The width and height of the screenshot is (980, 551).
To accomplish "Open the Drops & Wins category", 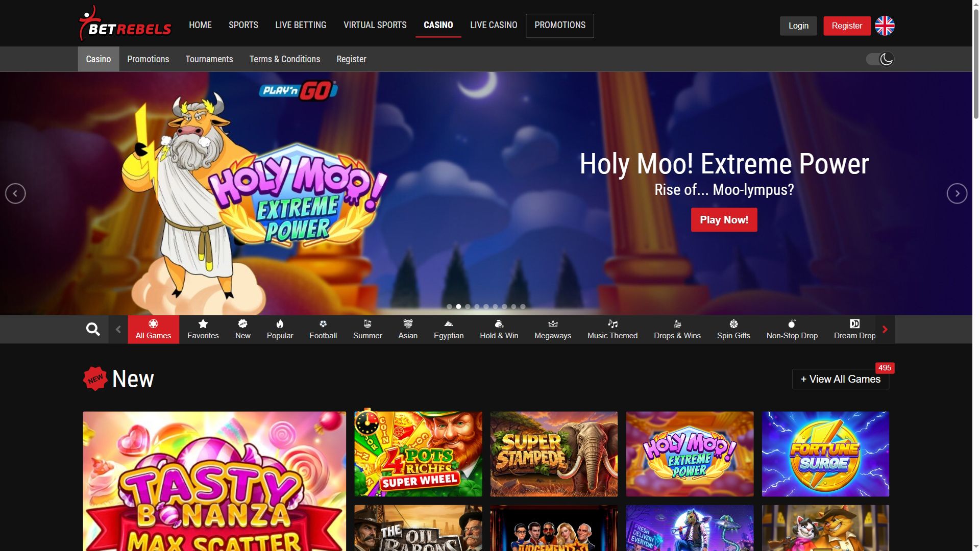I will tap(677, 329).
